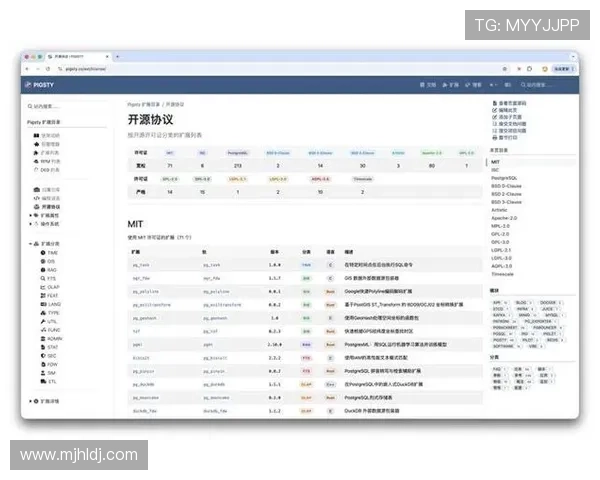Open the navbar dropdown with caret arrow
The image size is (600, 480).
pos(493,85)
